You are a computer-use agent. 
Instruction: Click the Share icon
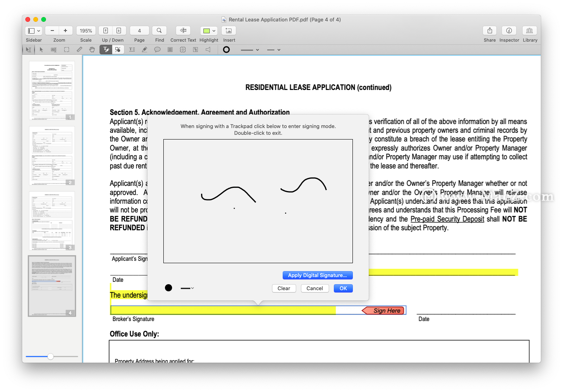click(490, 31)
